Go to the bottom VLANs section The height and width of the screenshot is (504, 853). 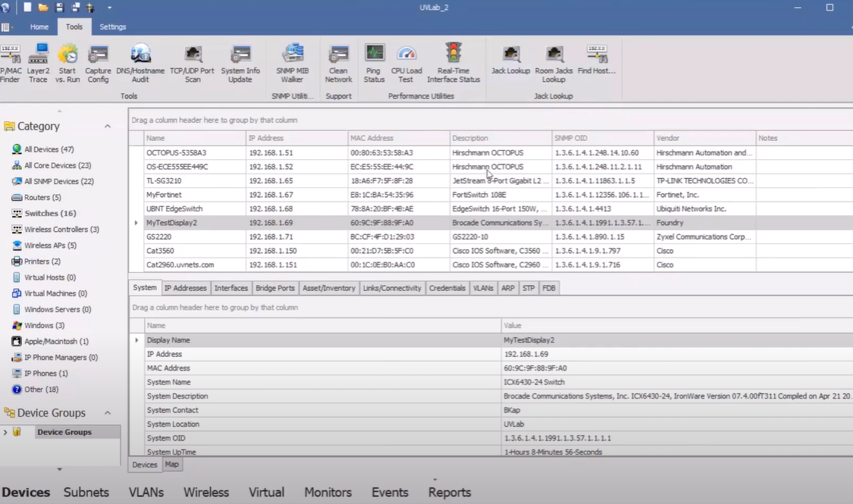click(146, 492)
